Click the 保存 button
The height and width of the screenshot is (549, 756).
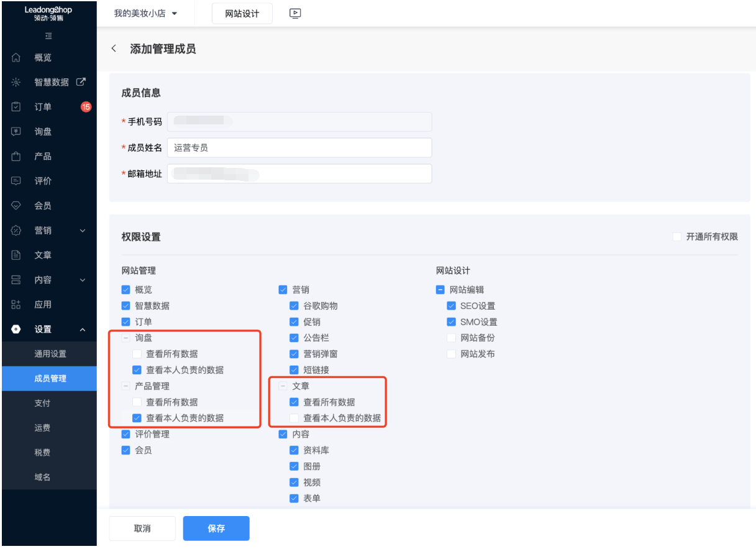tap(216, 528)
